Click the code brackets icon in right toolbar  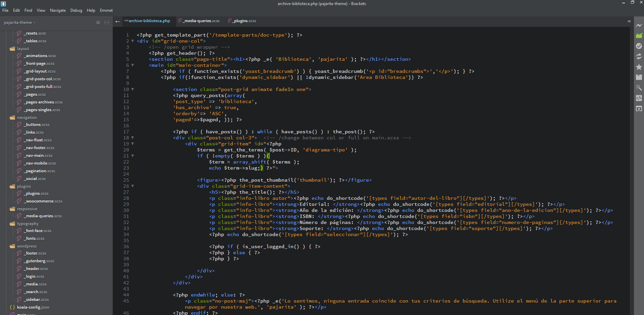pyautogui.click(x=639, y=98)
